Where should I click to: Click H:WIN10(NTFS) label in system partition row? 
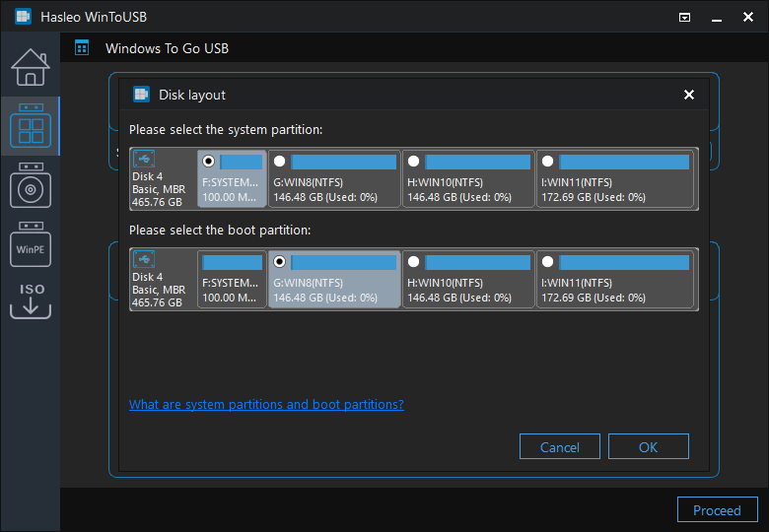point(446,182)
